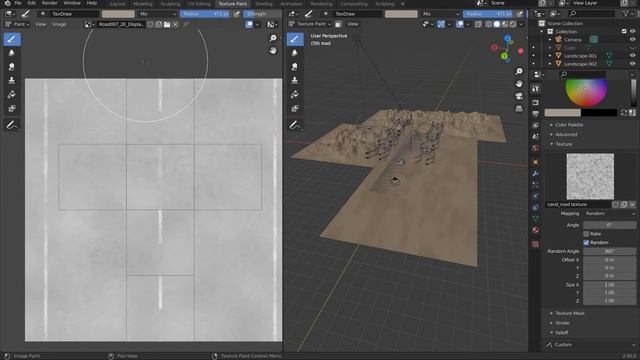Expand the Texture Mask panel
Screen dimensions: 640x360
[x=569, y=313]
